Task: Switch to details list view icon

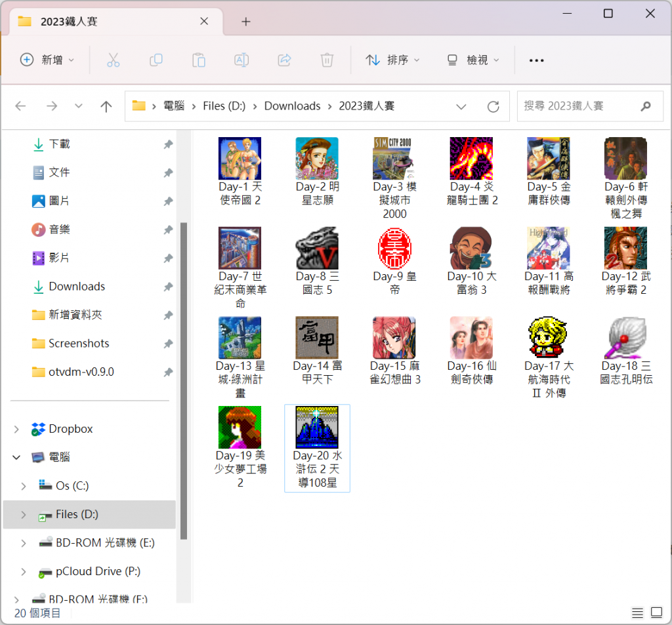Action: pyautogui.click(x=637, y=613)
